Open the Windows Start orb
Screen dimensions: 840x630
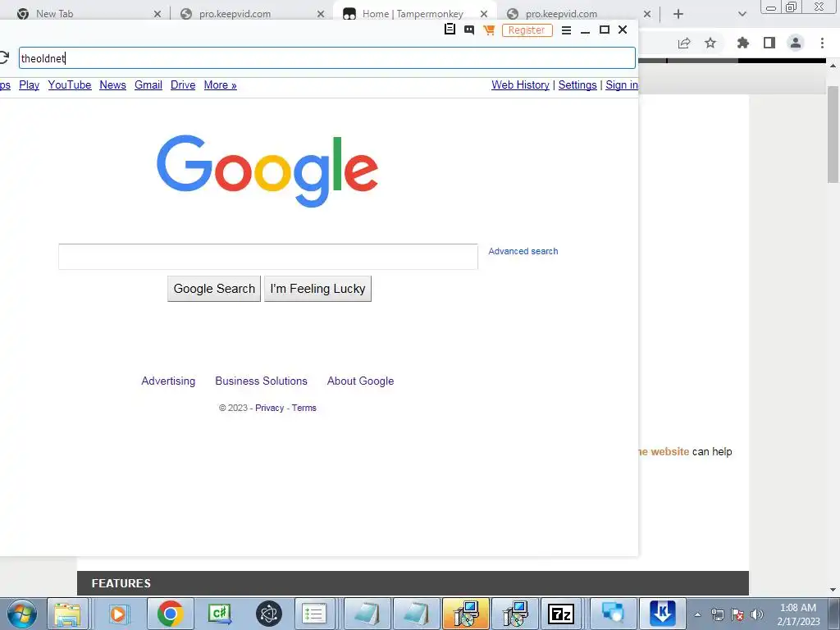[22, 614]
